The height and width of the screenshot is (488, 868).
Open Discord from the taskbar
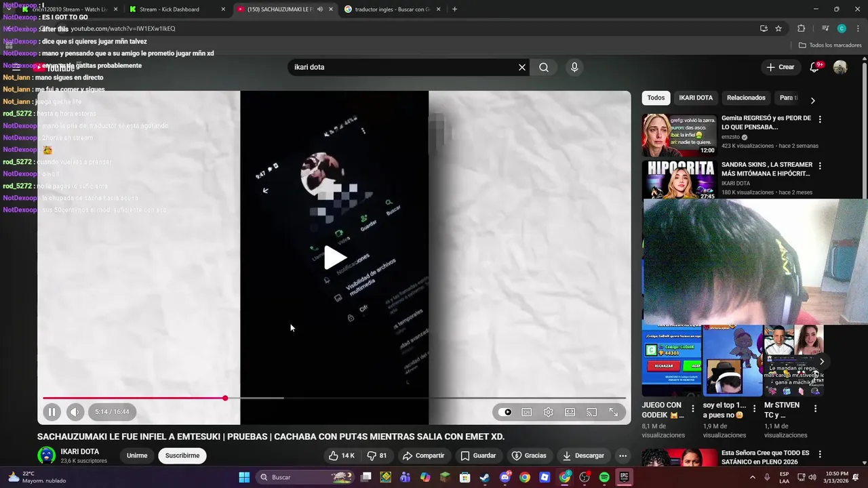coord(505,477)
